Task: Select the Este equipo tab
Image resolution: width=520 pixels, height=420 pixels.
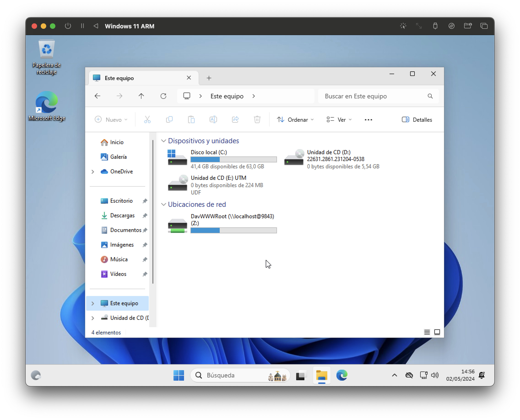Action: (x=144, y=78)
